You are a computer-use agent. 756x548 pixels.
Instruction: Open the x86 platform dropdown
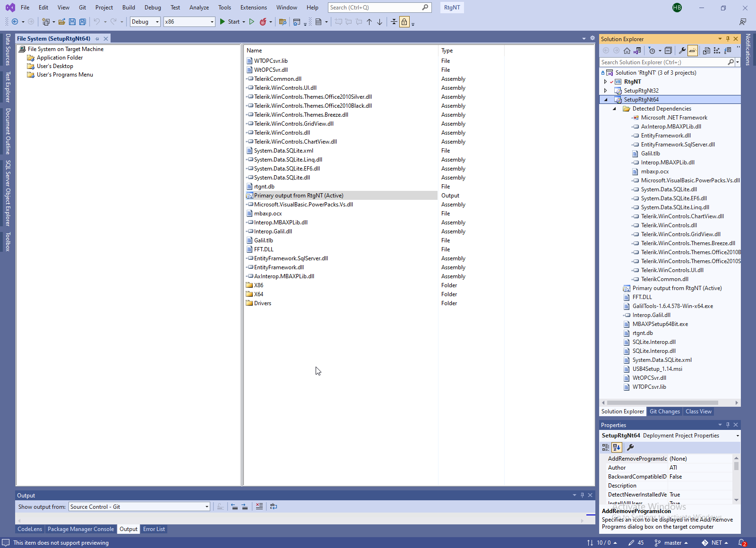pyautogui.click(x=189, y=22)
